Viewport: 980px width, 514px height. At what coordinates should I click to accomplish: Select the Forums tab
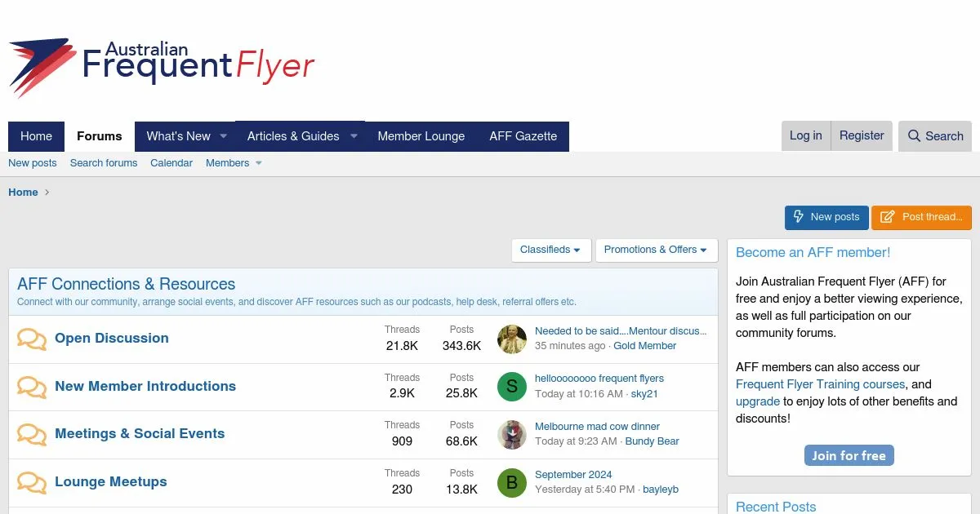coord(100,136)
